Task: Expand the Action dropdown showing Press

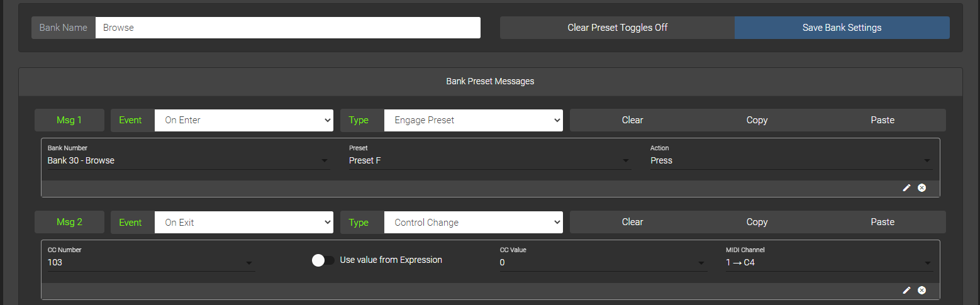Action: coord(791,161)
